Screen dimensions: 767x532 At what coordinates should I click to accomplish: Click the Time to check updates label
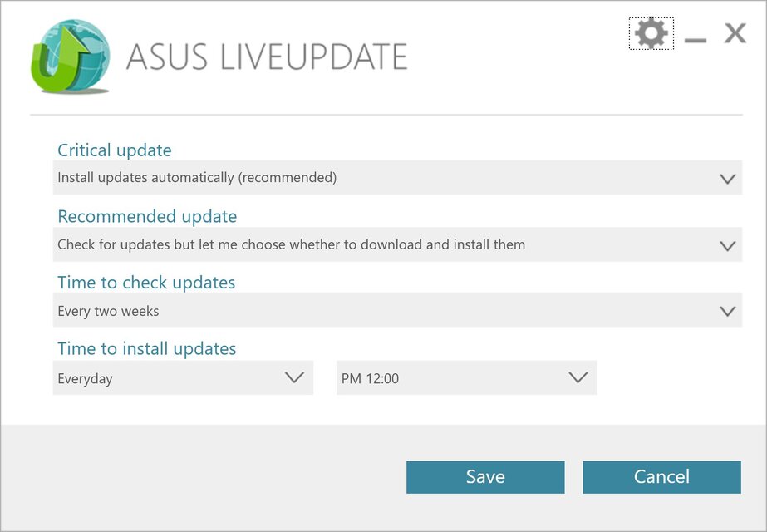(x=145, y=283)
